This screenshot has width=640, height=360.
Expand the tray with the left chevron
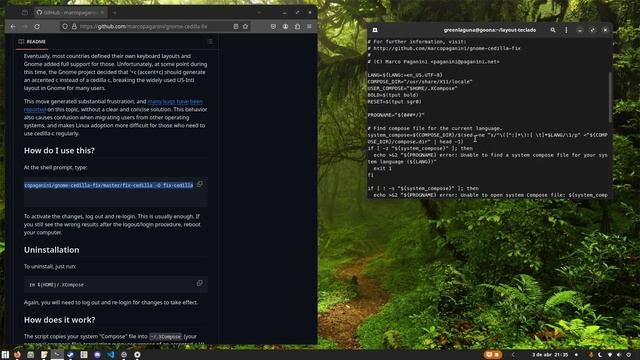pyautogui.click(x=513, y=355)
